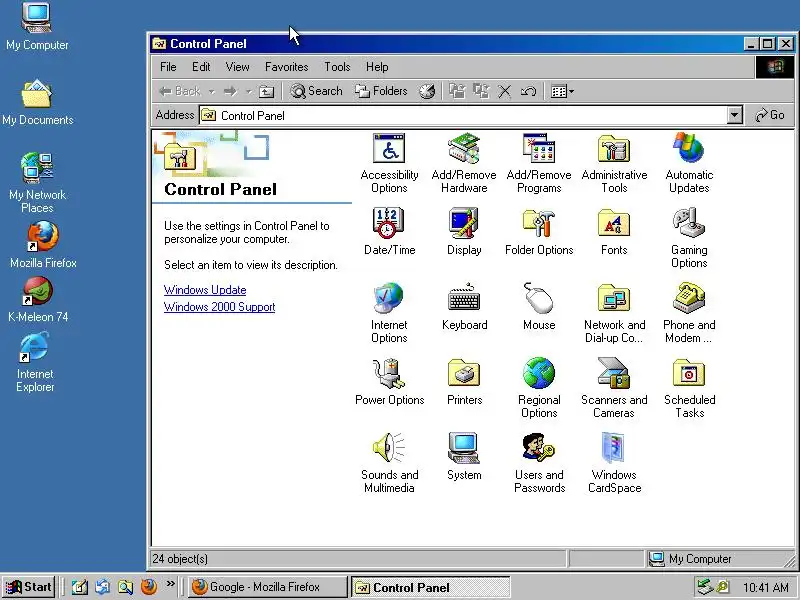Click Control Panel taskbar button

click(431, 587)
